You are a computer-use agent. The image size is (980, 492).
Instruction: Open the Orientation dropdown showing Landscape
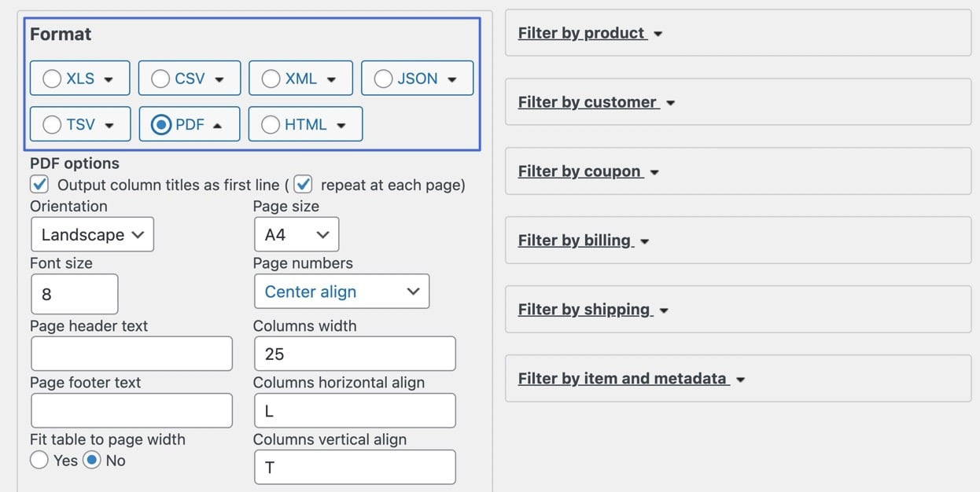(x=92, y=234)
